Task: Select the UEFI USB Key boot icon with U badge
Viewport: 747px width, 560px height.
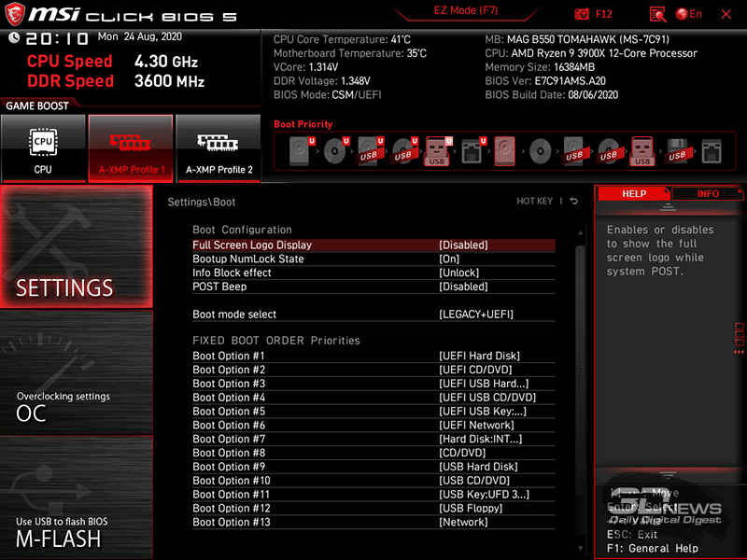Action: [x=438, y=151]
